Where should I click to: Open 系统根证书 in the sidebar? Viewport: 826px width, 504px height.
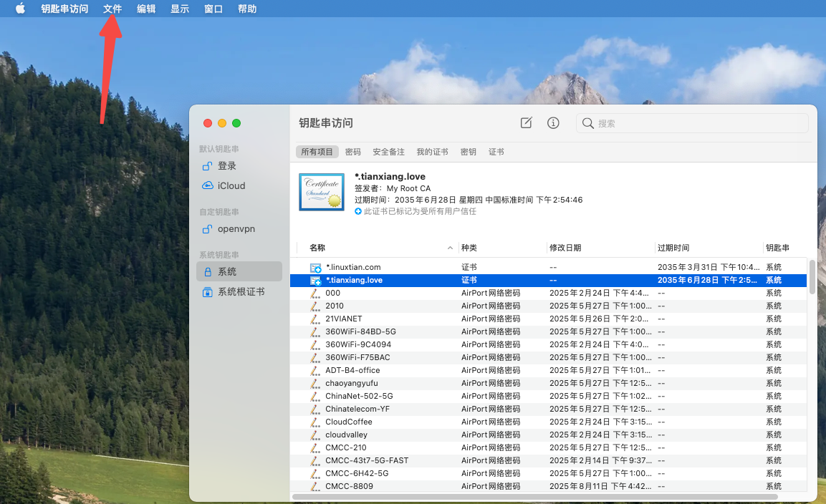[x=241, y=291]
